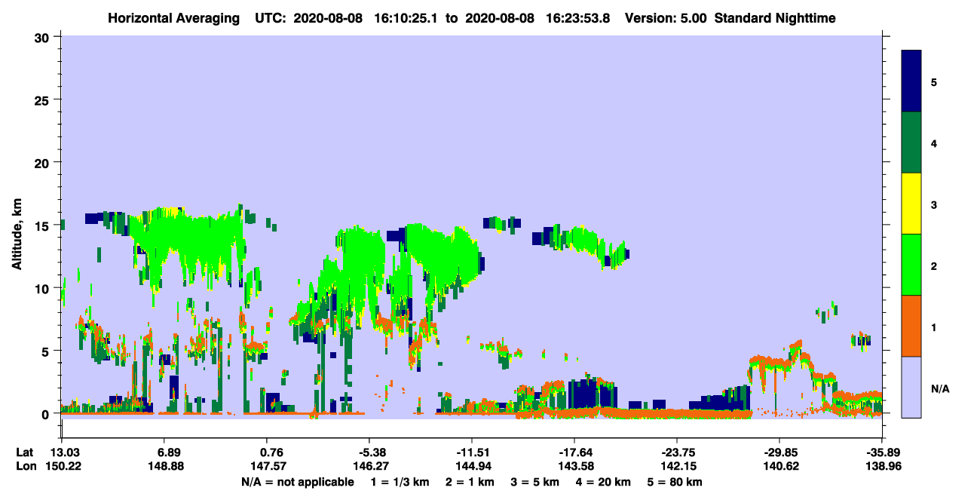The width and height of the screenshot is (980, 503).
Task: Click legend text '1 = 1/3 km'
Action: point(401,482)
